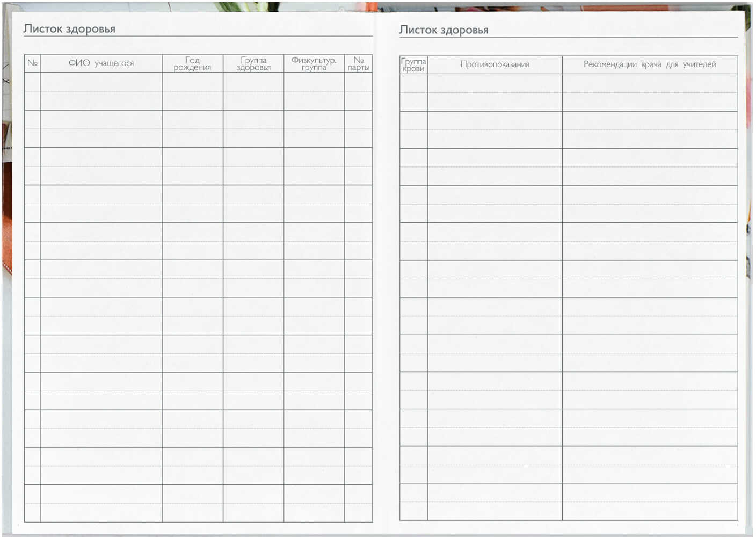The image size is (756, 537).
Task: Select the "№ парты" column header
Action: [x=358, y=64]
